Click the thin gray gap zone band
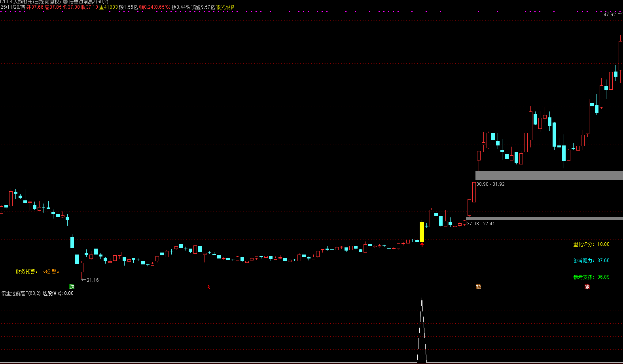The image size is (623, 364). pos(544,218)
